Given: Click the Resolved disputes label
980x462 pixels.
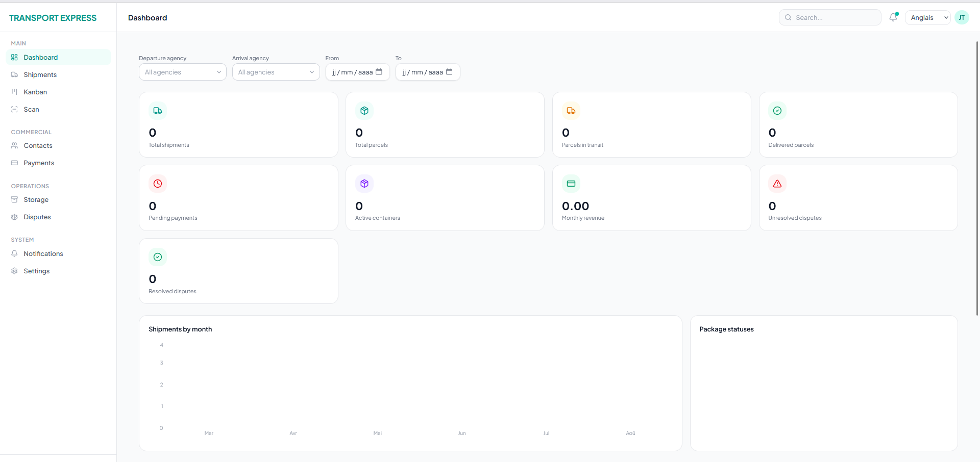Looking at the screenshot, I should coord(173,291).
